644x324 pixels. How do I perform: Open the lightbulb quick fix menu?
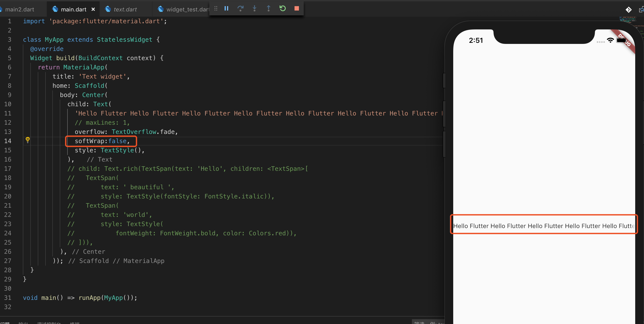tap(28, 140)
